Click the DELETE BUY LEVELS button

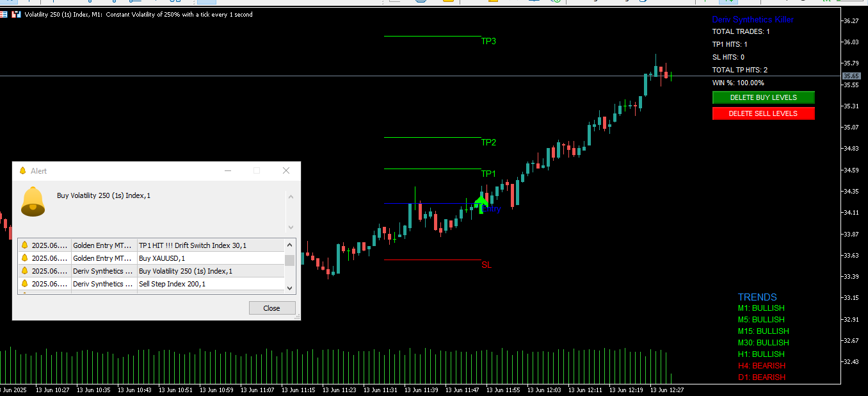pyautogui.click(x=764, y=97)
